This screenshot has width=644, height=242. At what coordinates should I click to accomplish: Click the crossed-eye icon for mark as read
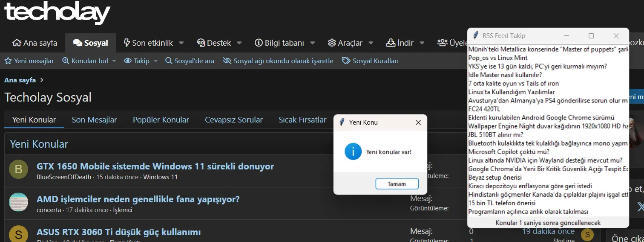pyautogui.click(x=227, y=61)
